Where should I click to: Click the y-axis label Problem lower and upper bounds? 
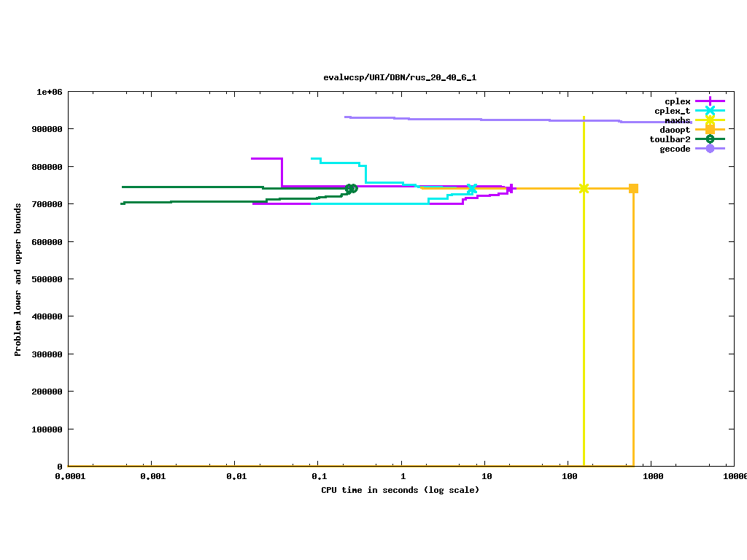pos(18,280)
